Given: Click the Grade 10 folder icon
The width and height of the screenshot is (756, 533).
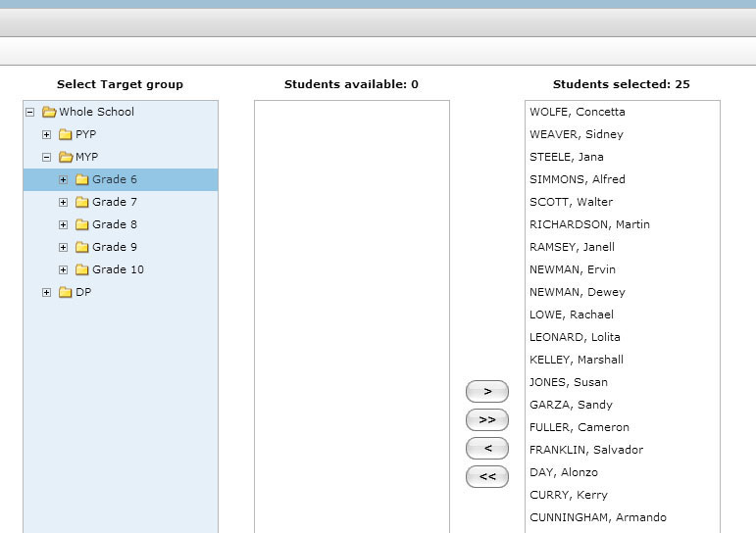Looking at the screenshot, I should (82, 269).
